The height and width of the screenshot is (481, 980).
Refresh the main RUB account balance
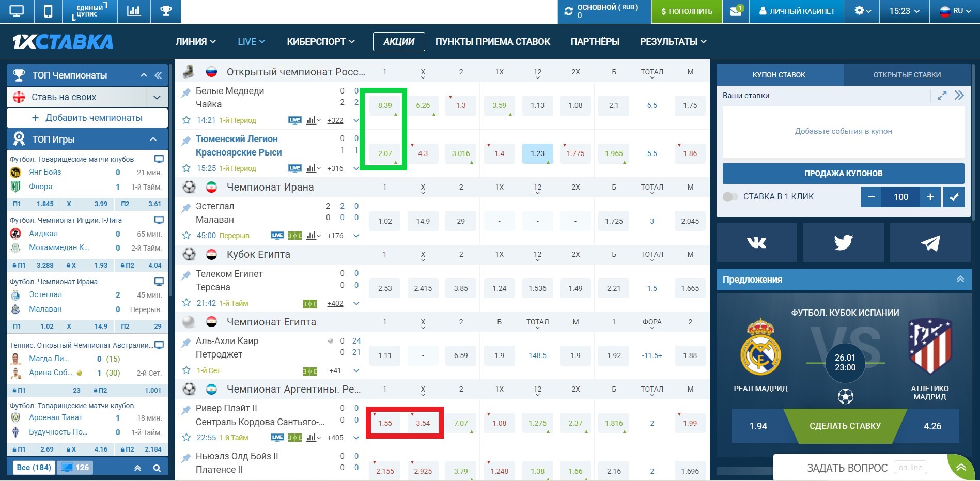(569, 11)
